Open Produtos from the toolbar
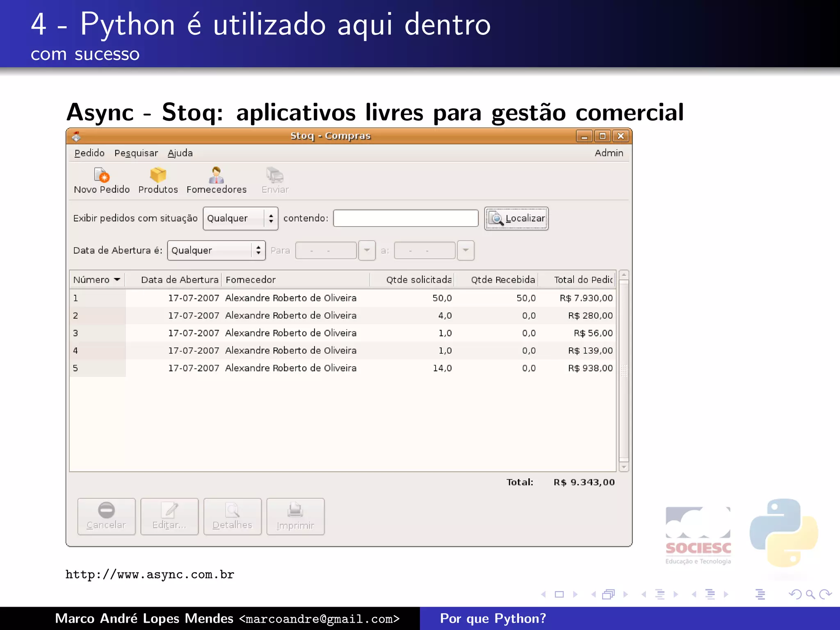This screenshot has height=630, width=840. 158,180
